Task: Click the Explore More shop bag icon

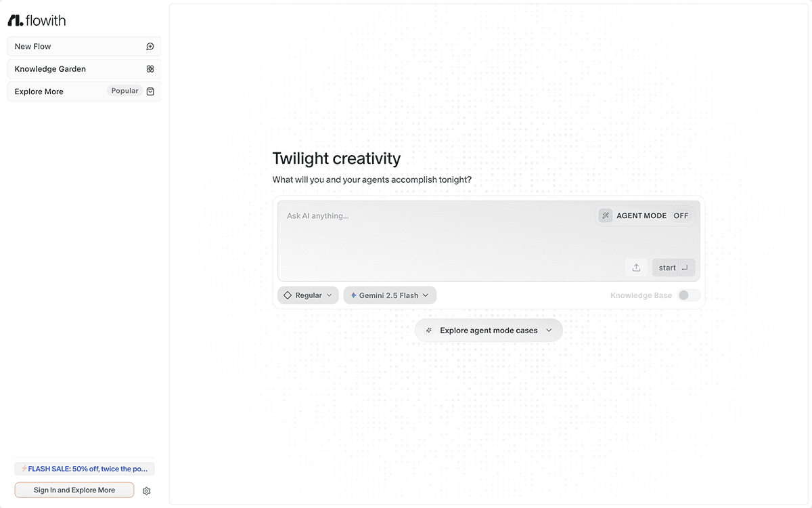Action: click(150, 91)
